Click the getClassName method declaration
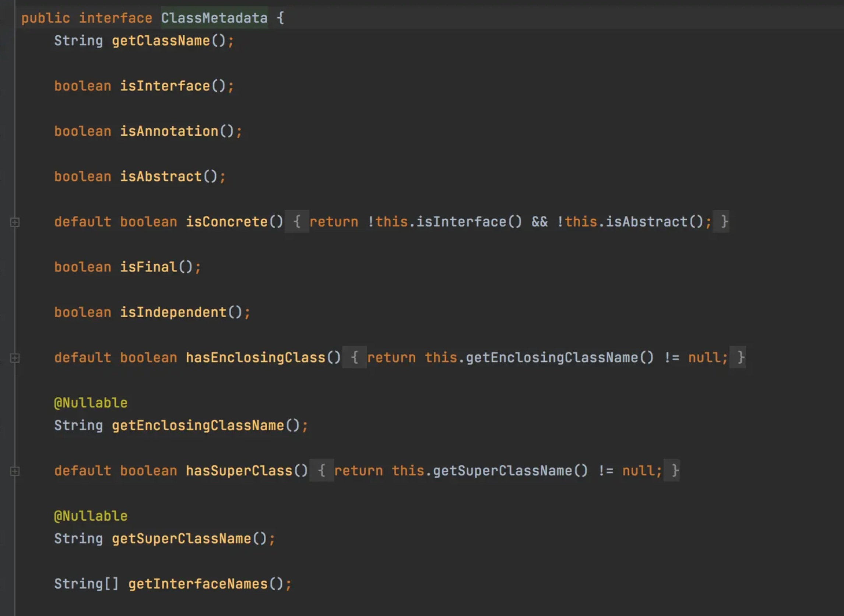844x616 pixels. coord(161,40)
